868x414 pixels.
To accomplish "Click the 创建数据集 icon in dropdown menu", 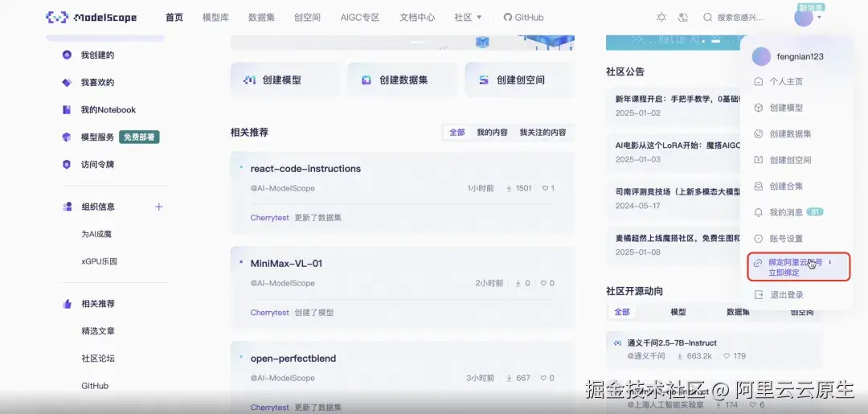I will pyautogui.click(x=759, y=133).
